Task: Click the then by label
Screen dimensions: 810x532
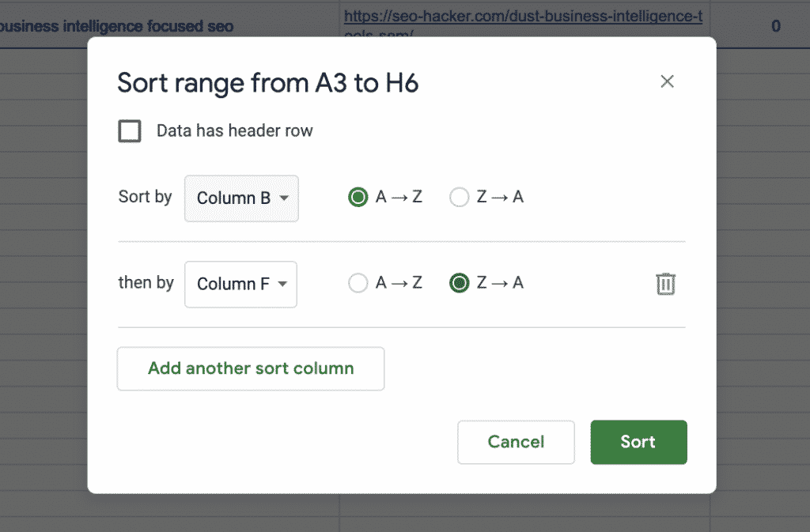Action: click(x=146, y=282)
